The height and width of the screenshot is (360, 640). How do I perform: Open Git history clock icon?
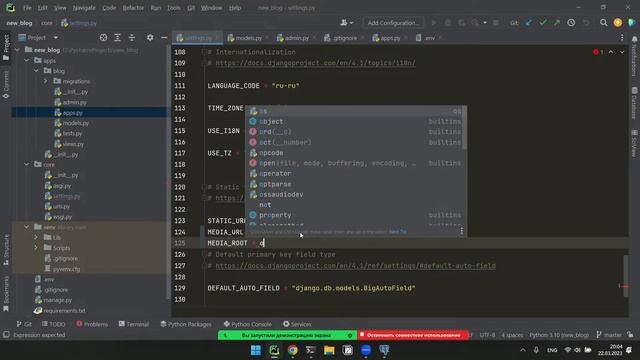tap(571, 23)
